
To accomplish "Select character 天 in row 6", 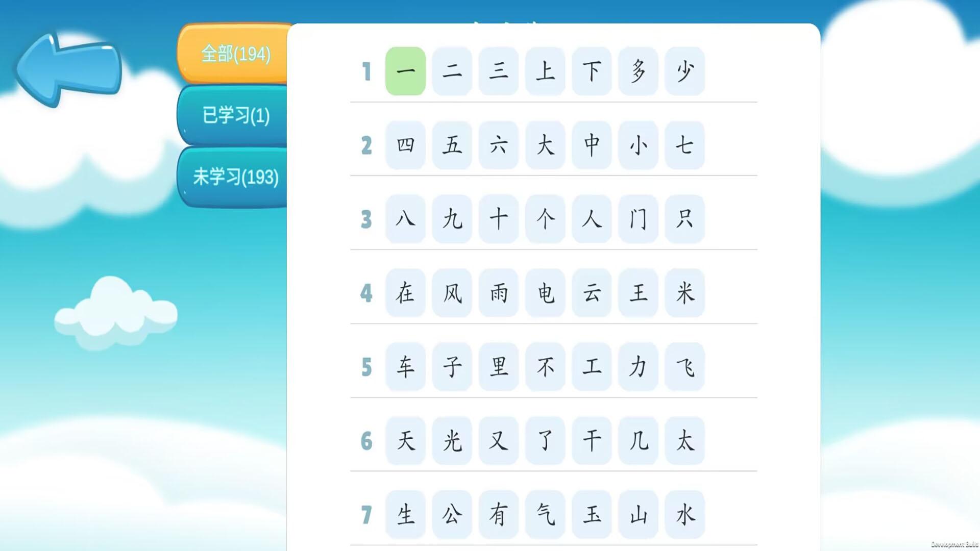I will (x=405, y=441).
